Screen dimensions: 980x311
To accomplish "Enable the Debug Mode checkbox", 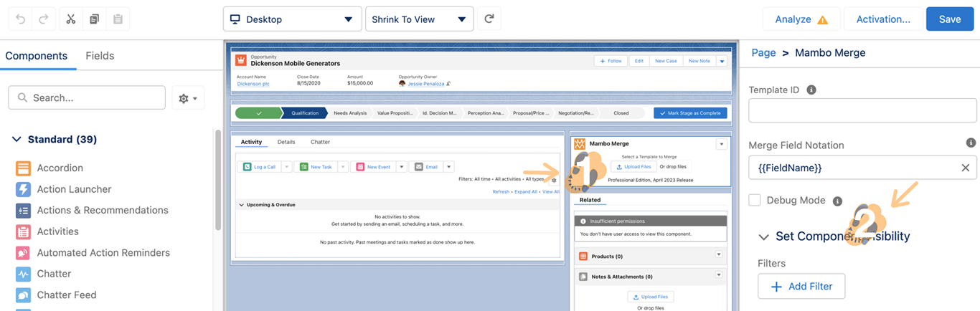I will click(755, 201).
